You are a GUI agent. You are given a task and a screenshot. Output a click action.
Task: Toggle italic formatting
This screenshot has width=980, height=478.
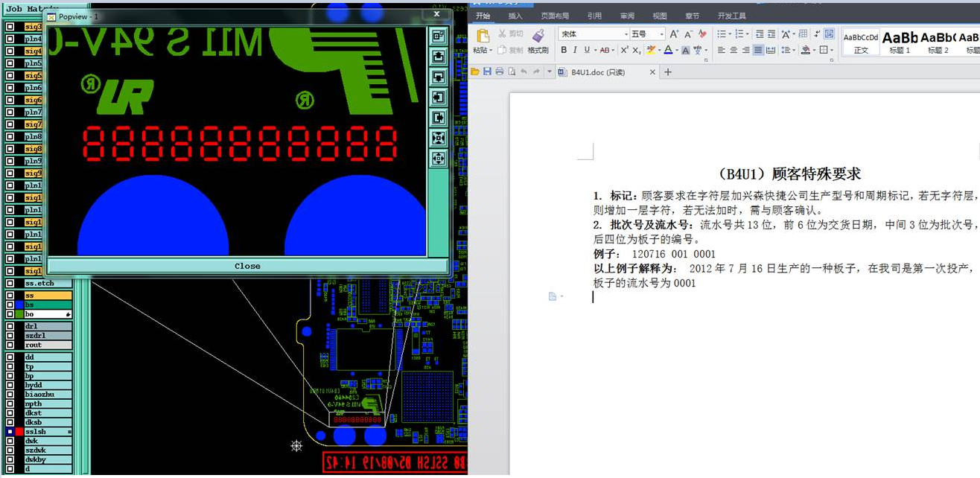click(575, 50)
